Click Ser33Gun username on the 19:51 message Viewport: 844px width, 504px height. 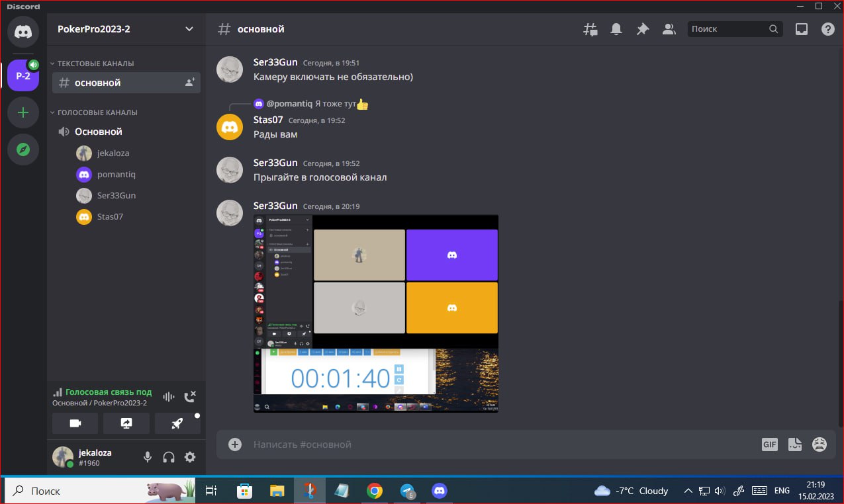tap(275, 62)
